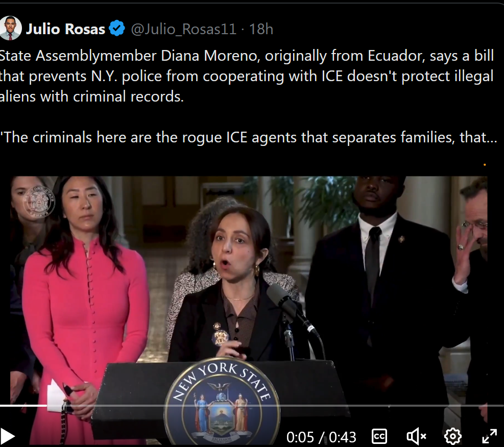Image resolution: width=504 pixels, height=447 pixels.
Task: Click the 0:05 / 0:43 time display
Action: click(x=321, y=437)
